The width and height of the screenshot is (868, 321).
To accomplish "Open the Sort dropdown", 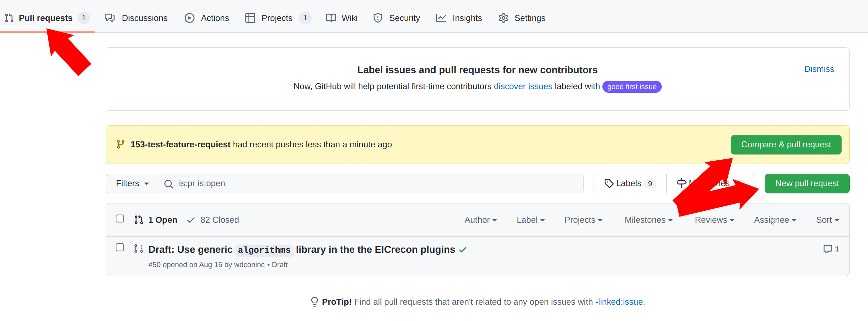I will pyautogui.click(x=827, y=220).
